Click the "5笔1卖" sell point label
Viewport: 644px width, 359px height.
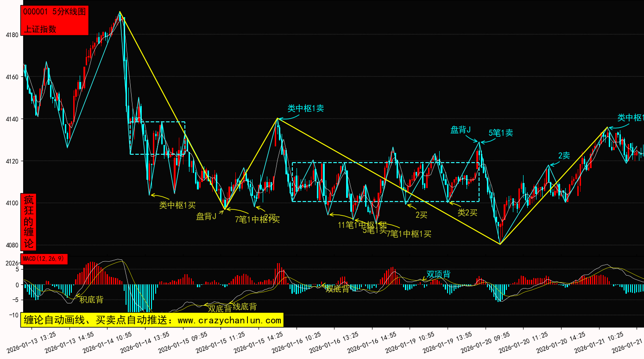point(500,133)
